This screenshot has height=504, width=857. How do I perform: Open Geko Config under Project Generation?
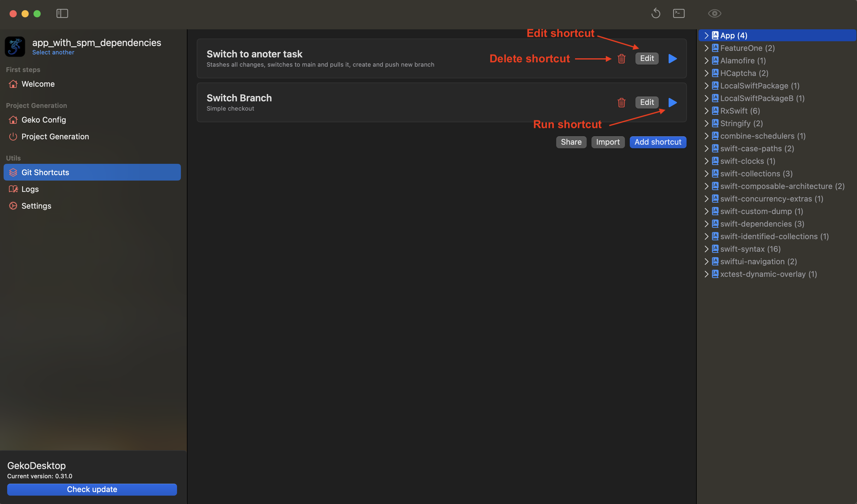[x=44, y=120]
